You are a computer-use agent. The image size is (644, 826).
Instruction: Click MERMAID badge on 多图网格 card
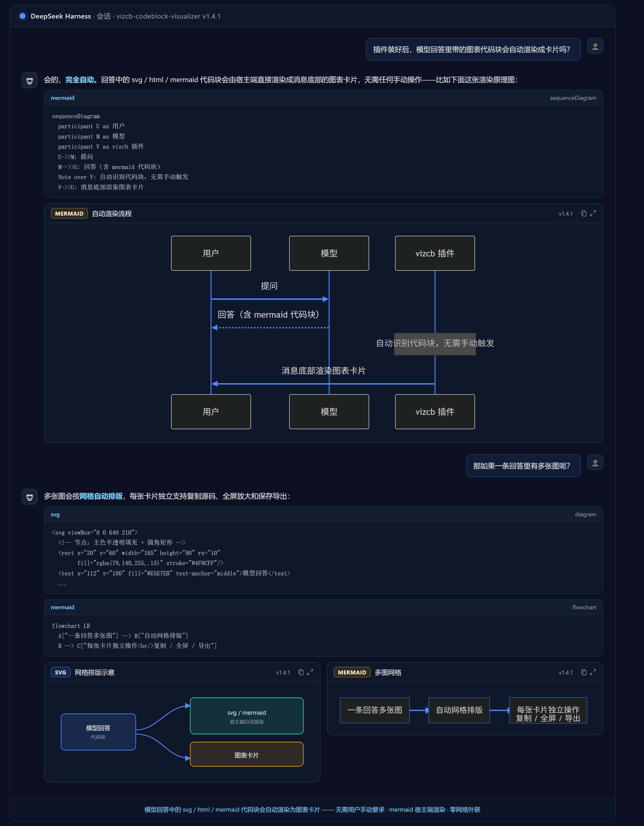point(352,672)
